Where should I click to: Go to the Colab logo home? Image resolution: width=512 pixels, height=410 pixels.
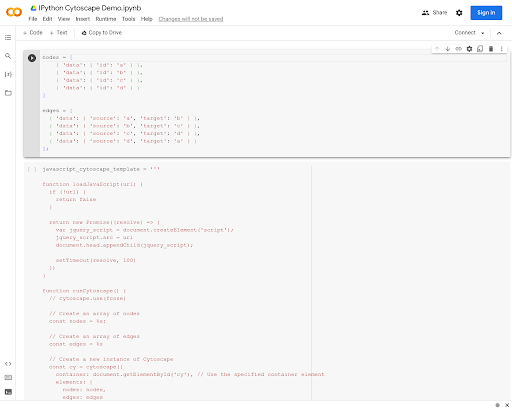(14, 12)
